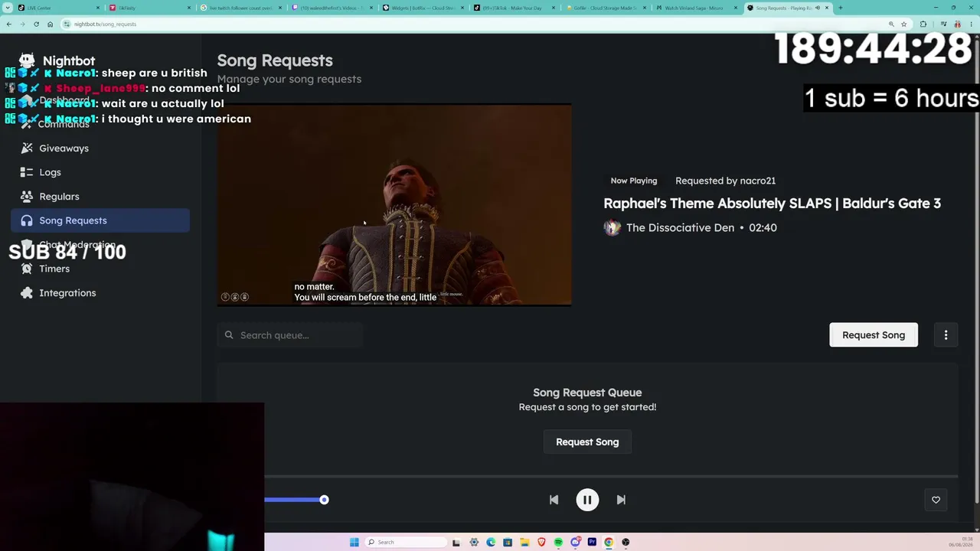Open Discord from taskbar

[x=575, y=542]
